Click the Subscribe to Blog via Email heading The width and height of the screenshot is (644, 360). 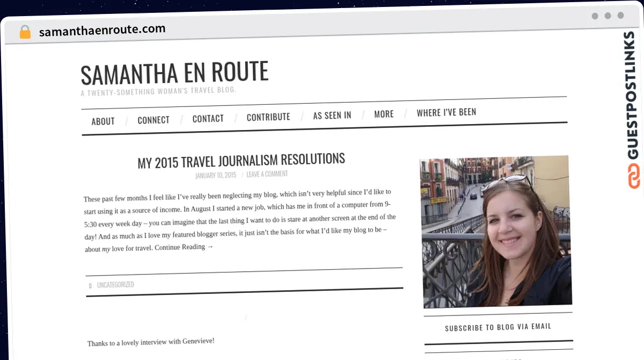point(498,327)
